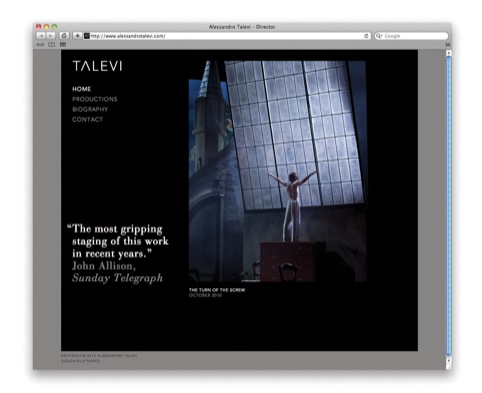Click the vertical scrollbar thumb
Screen dimensions: 482x393
pyautogui.click(x=449, y=206)
